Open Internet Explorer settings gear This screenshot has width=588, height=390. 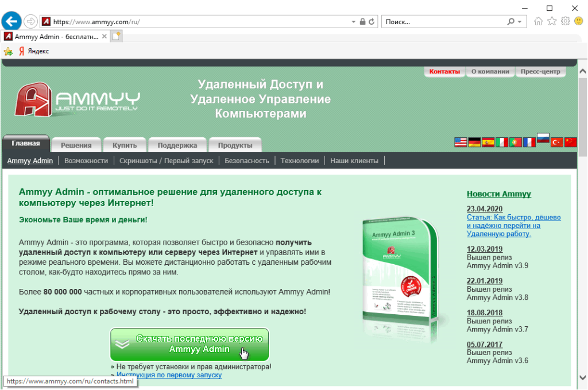coord(566,21)
